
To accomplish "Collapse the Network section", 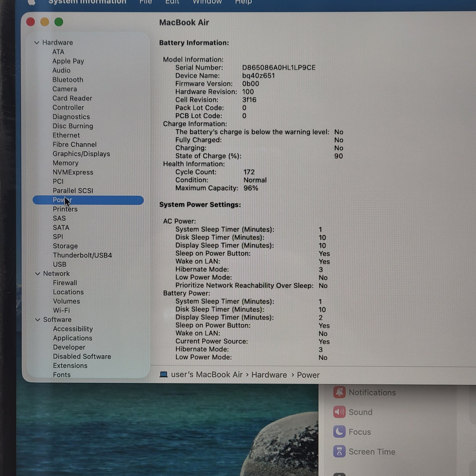I will click(x=38, y=274).
